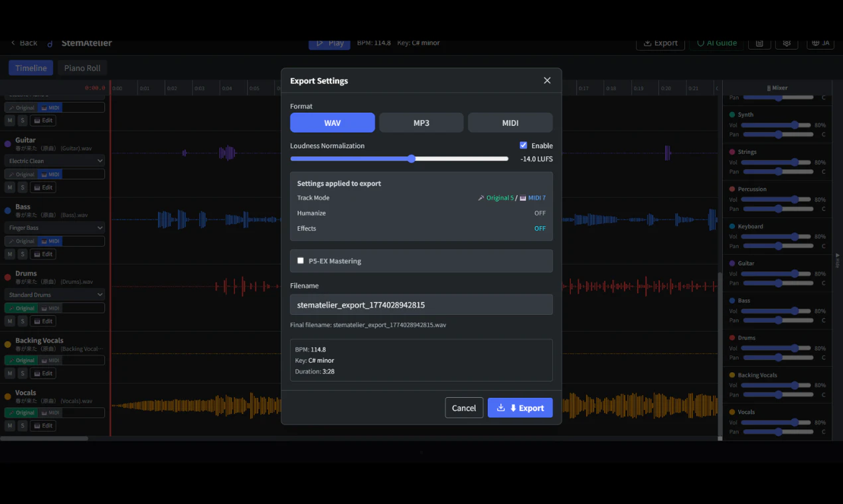
Task: Open piano Edit for Bass track
Action: (43, 254)
